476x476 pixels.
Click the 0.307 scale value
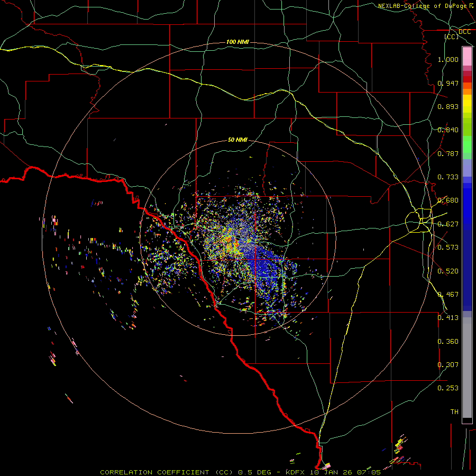pyautogui.click(x=448, y=365)
